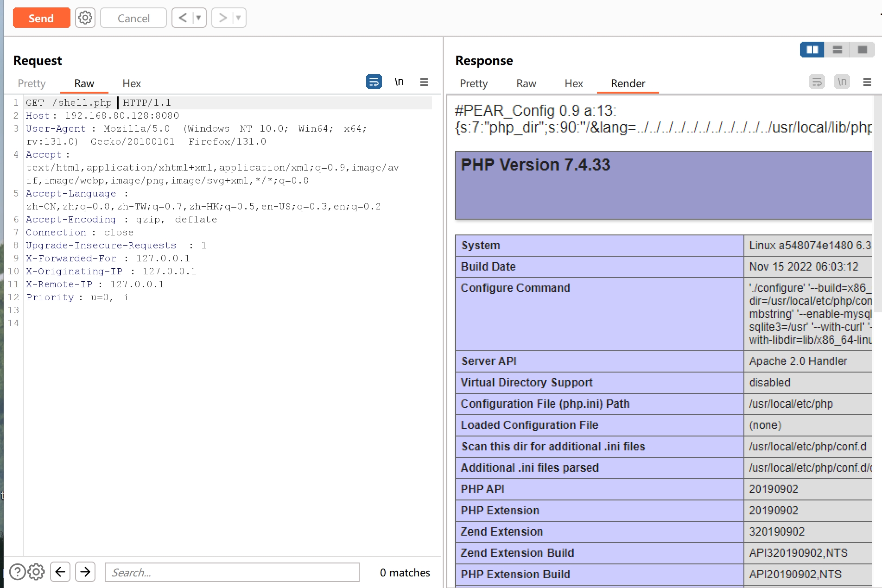Image resolution: width=882 pixels, height=588 pixels.
Task: Switch to side-by-side layout view
Action: tap(812, 50)
